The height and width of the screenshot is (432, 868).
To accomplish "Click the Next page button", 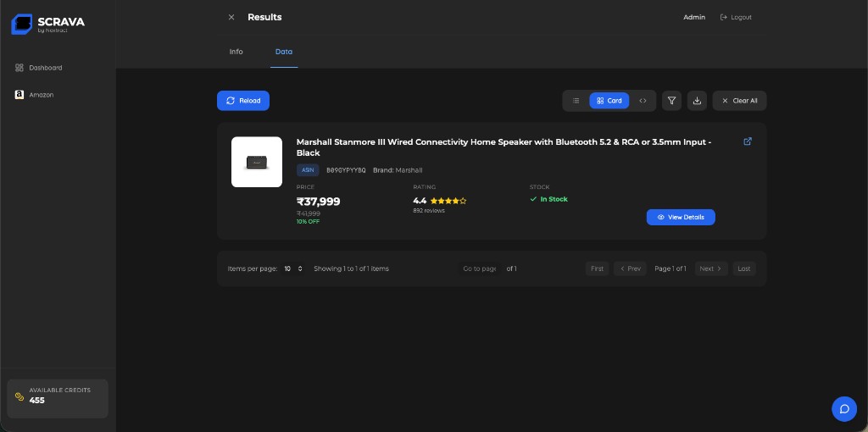I will [711, 269].
